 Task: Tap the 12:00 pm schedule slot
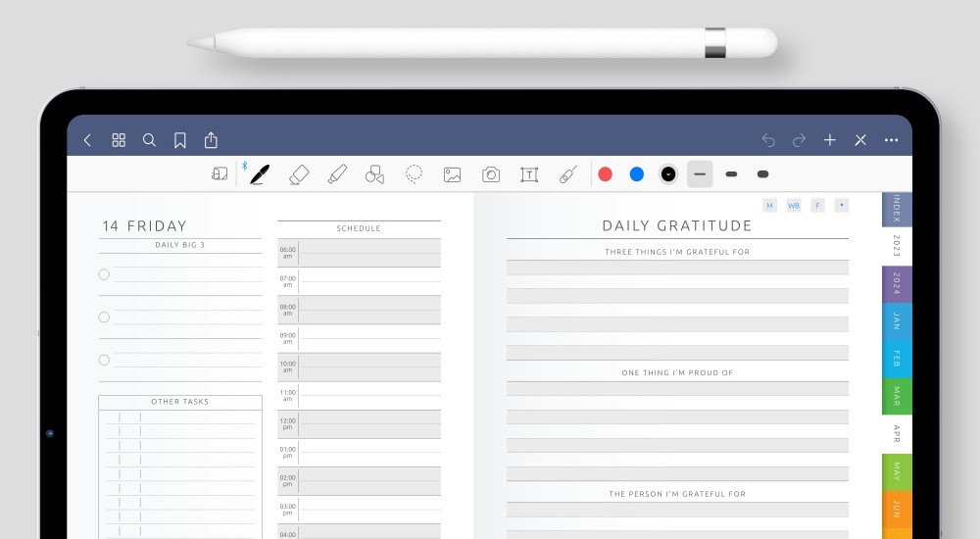[x=360, y=424]
